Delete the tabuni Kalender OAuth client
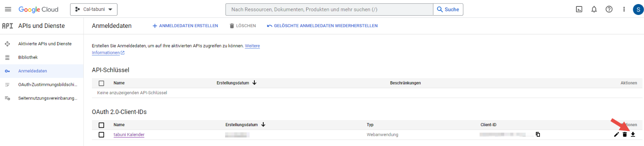 625,135
